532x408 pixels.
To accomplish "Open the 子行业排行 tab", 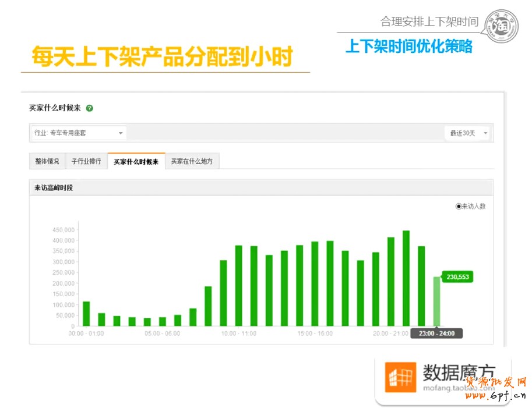I will coord(86,161).
